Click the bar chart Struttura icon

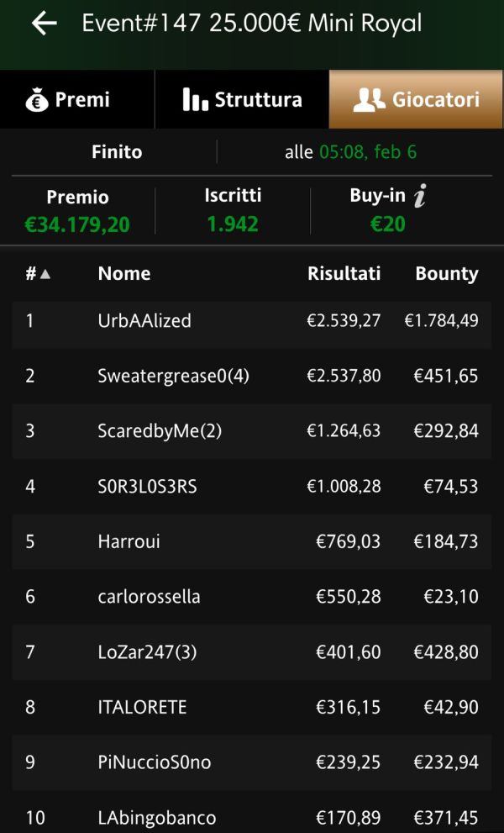195,99
